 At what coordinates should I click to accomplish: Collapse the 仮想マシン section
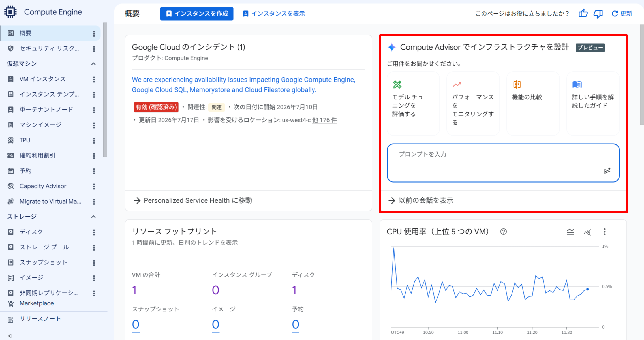click(93, 64)
